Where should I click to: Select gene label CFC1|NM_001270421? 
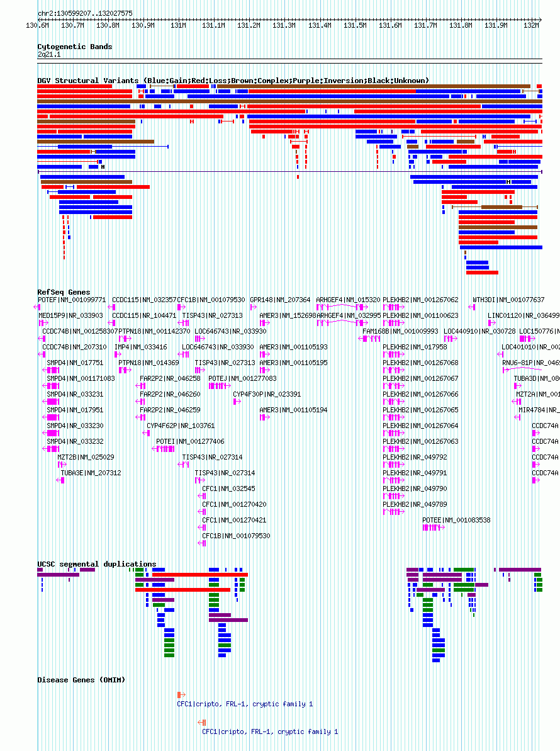(x=234, y=520)
